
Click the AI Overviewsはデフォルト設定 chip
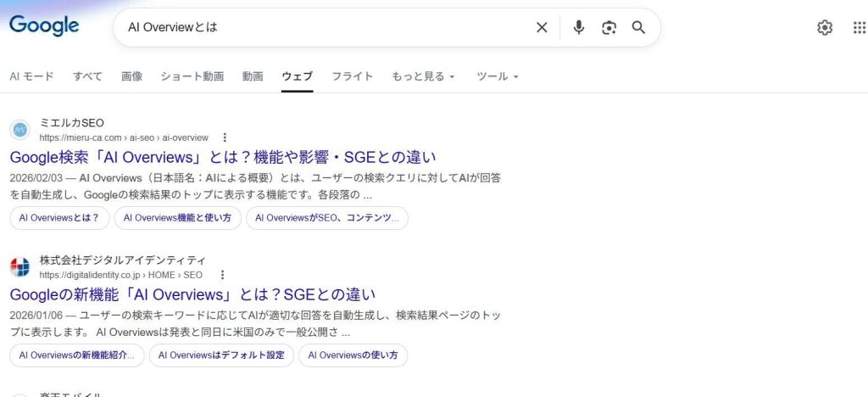[x=221, y=355]
